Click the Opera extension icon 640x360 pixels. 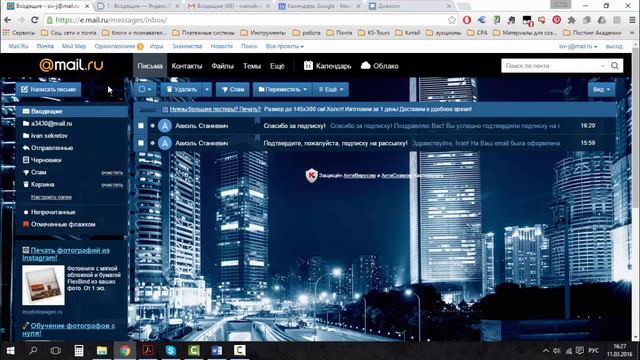(467, 20)
